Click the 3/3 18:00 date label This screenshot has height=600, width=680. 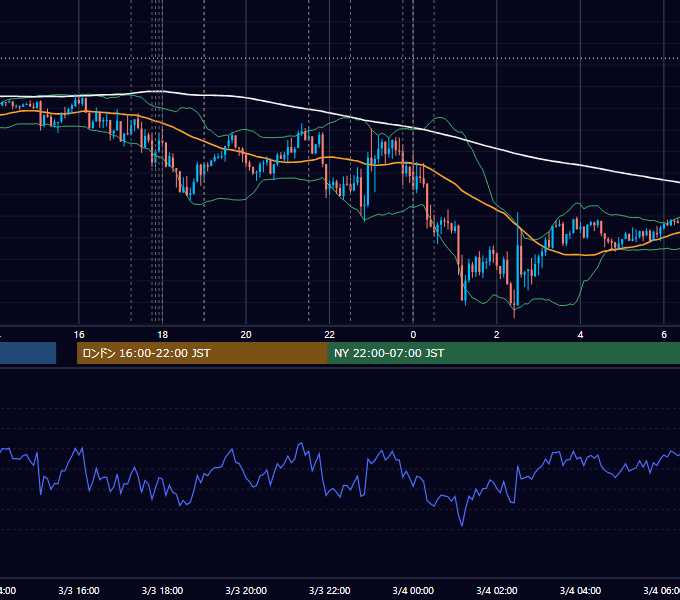tap(162, 590)
